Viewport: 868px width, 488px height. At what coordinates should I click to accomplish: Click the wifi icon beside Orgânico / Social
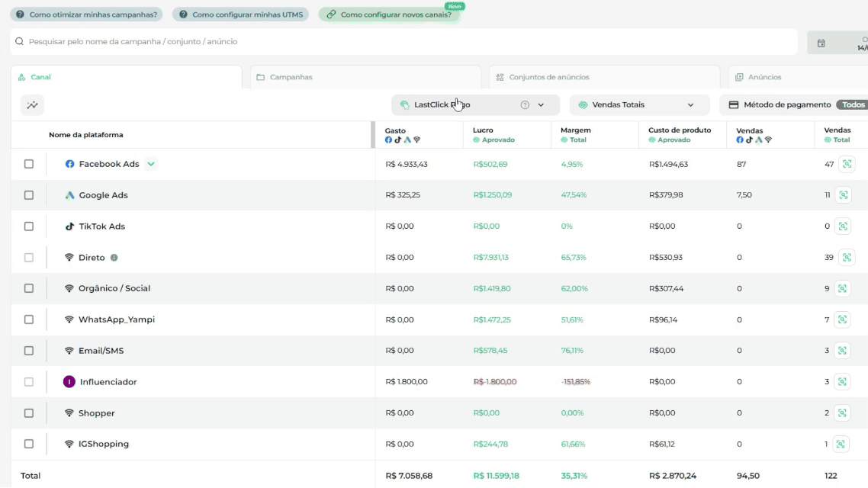tap(69, 288)
